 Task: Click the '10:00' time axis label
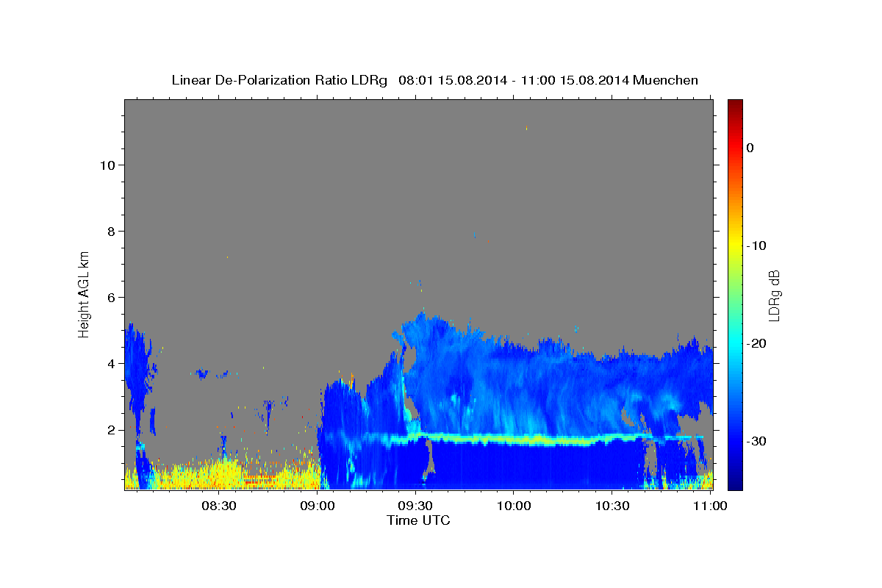pyautogui.click(x=514, y=506)
